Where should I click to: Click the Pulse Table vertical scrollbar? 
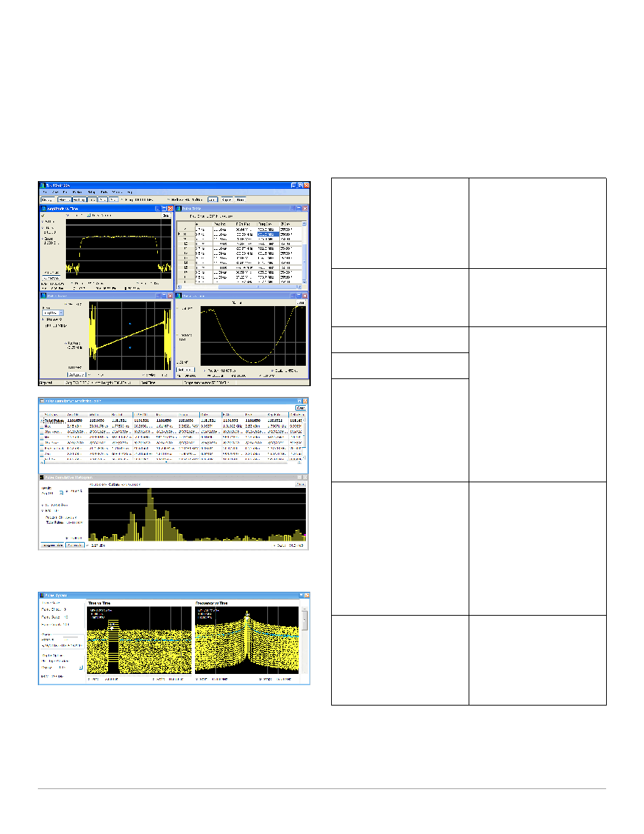click(304, 253)
